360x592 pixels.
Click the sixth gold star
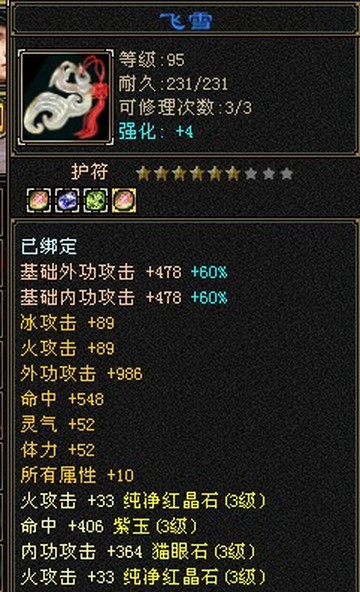[x=233, y=174]
